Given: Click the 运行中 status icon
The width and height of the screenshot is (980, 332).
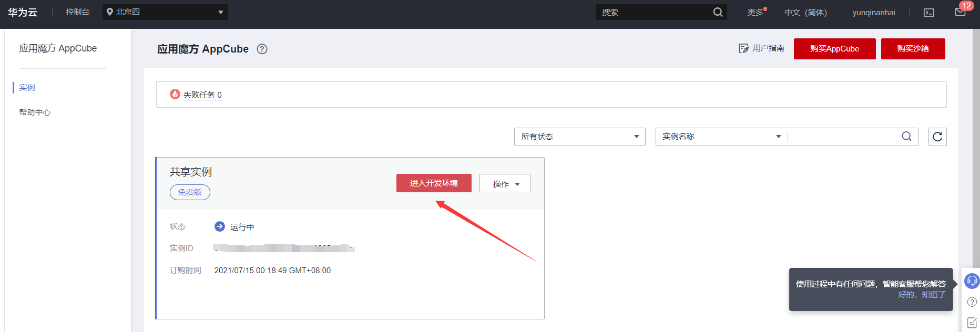Looking at the screenshot, I should click(220, 226).
